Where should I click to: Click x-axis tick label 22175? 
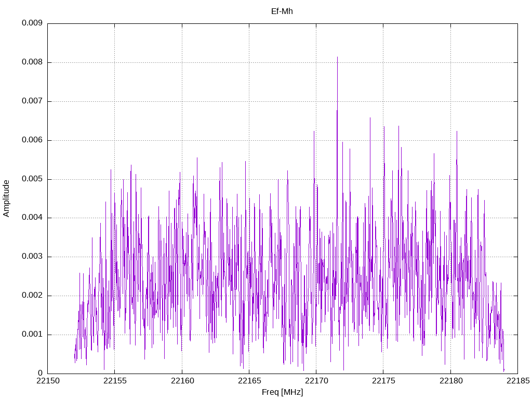click(x=383, y=381)
